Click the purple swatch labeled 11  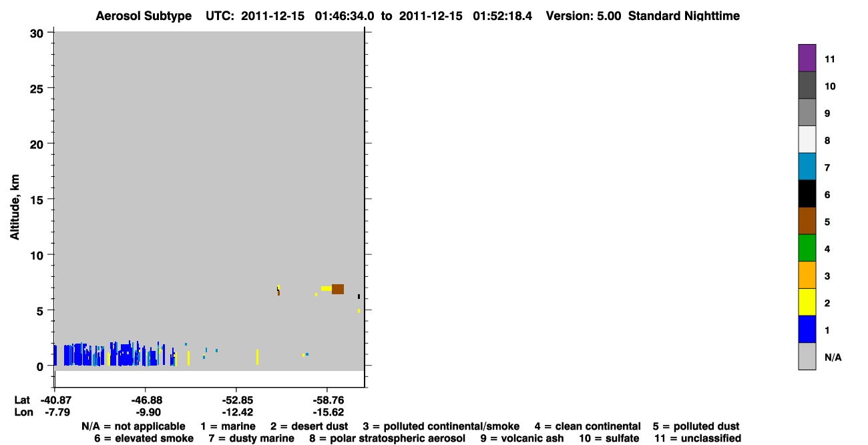point(807,58)
